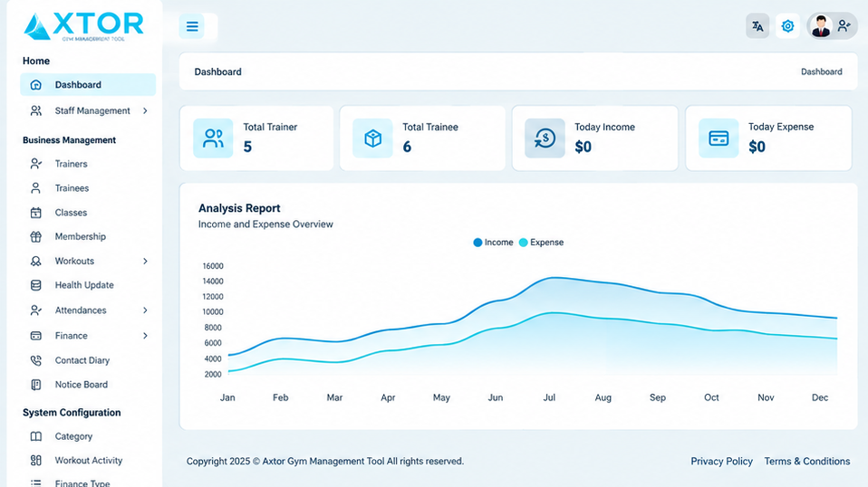Click the Today Income dollar icon

(x=545, y=138)
